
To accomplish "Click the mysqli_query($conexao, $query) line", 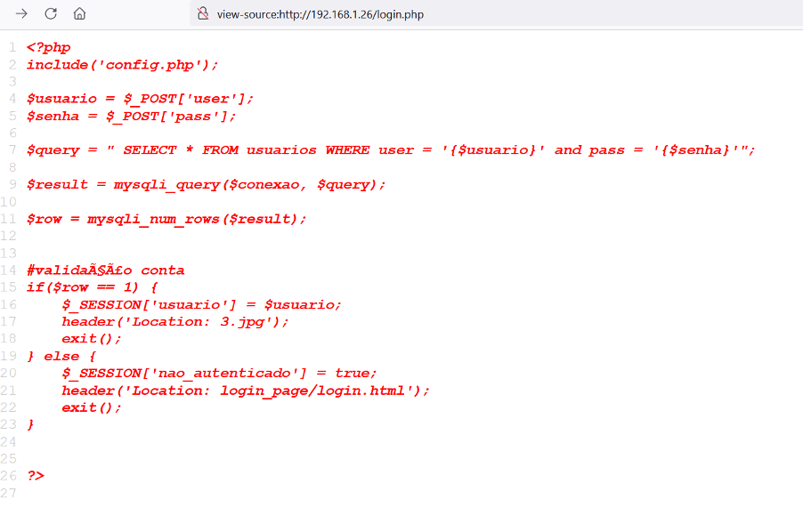I will pos(206,184).
